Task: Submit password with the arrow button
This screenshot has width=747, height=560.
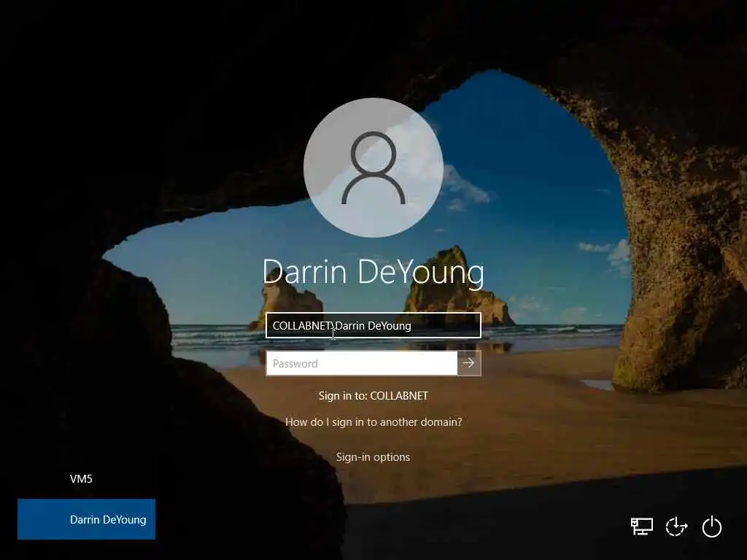Action: pos(469,363)
